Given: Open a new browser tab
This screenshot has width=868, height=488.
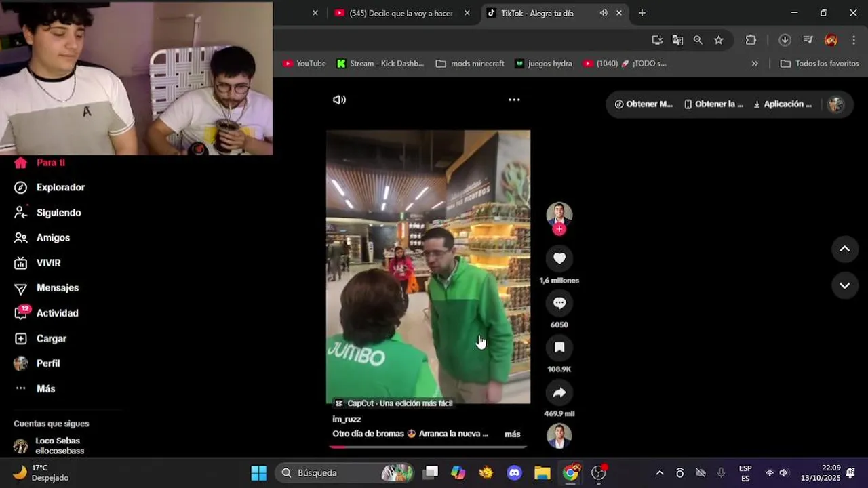Looking at the screenshot, I should click(642, 13).
